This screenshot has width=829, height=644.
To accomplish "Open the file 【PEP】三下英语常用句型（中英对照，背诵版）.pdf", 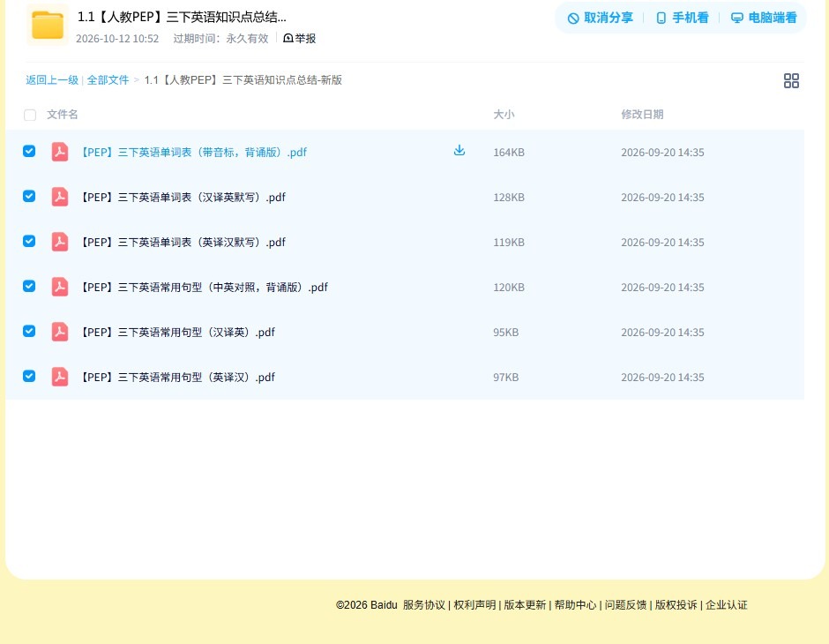I will coord(204,287).
